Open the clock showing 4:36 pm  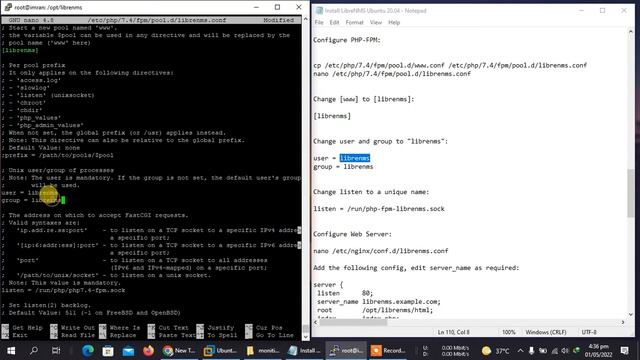598,351
